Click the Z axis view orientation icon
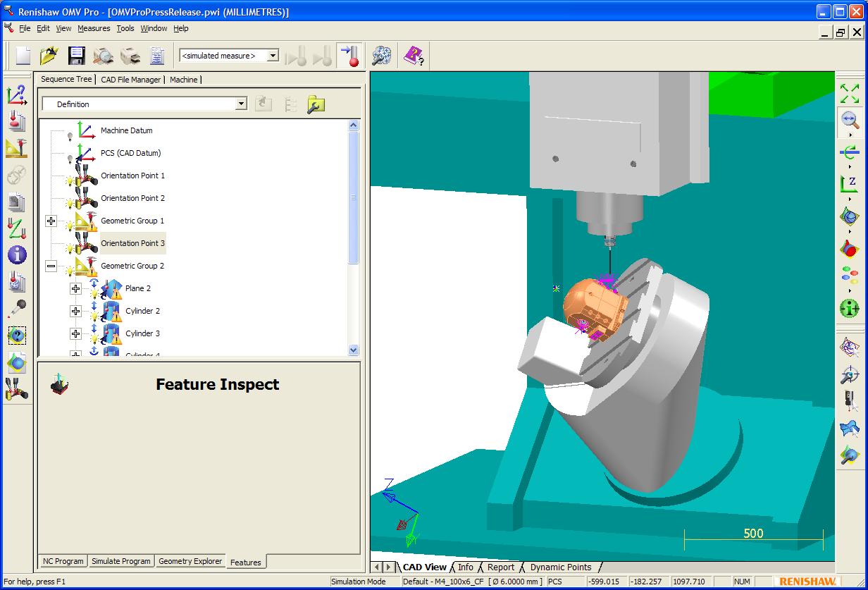Screen dimensions: 868x590 pyautogui.click(x=850, y=184)
